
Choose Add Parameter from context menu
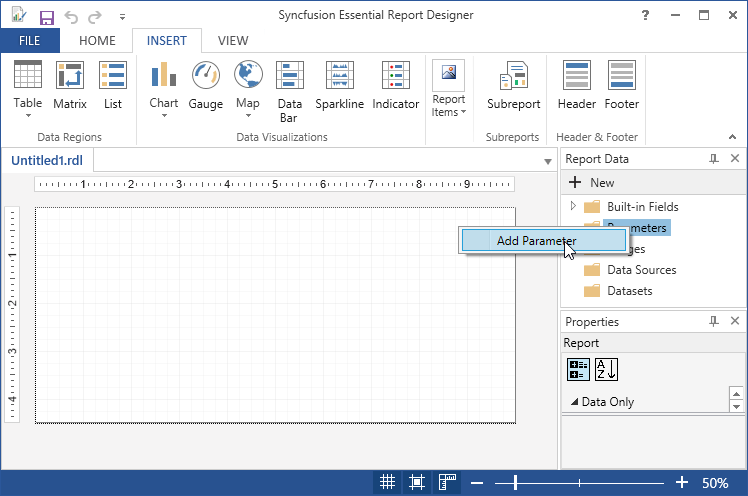[x=543, y=240]
